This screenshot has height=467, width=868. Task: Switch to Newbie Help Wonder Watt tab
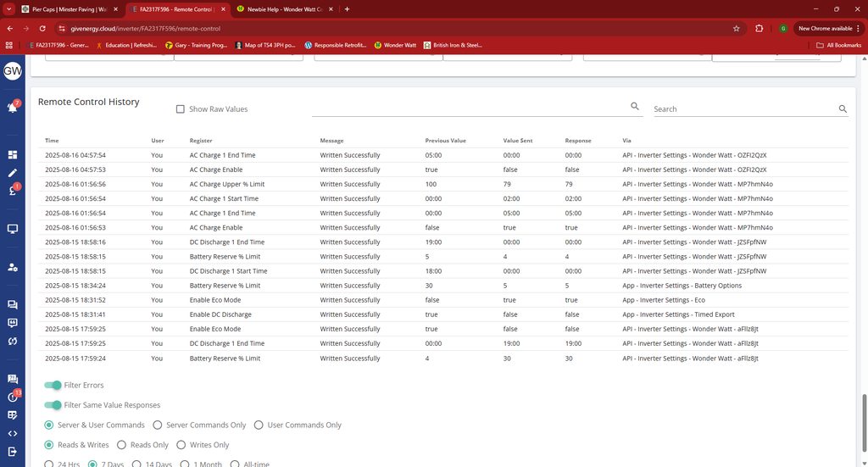284,8
